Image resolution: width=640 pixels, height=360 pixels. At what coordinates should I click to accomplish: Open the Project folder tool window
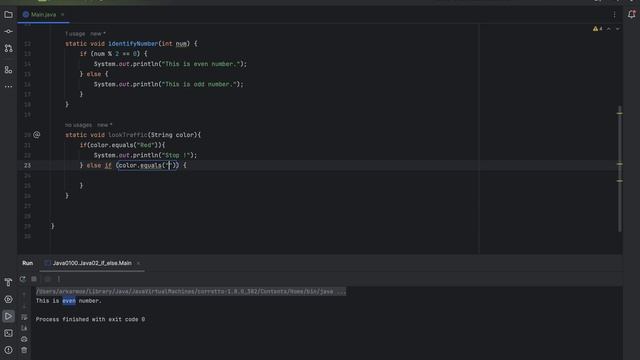point(8,15)
